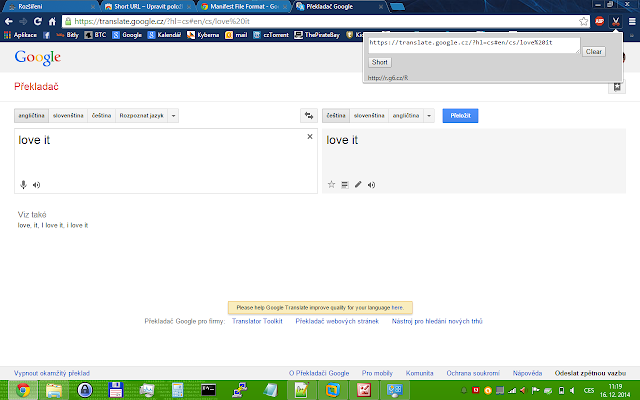Open the Aplikace apps shortcut
The height and width of the screenshot is (400, 640).
tap(20, 35)
